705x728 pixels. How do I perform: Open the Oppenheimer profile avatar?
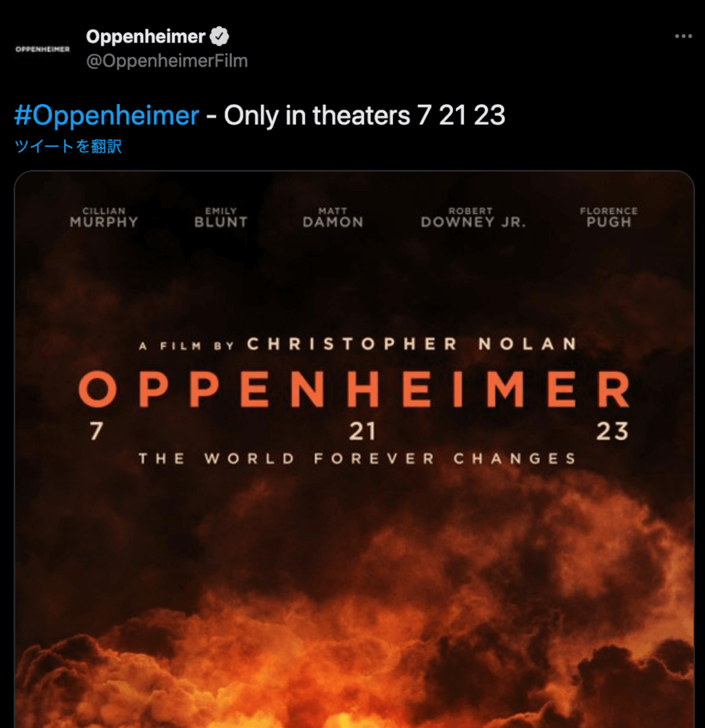tap(42, 49)
